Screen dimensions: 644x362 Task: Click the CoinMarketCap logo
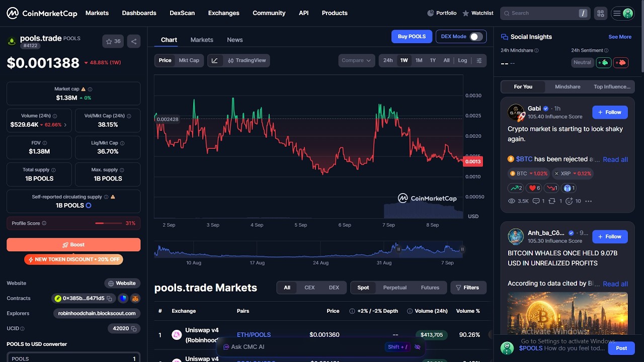pos(42,13)
